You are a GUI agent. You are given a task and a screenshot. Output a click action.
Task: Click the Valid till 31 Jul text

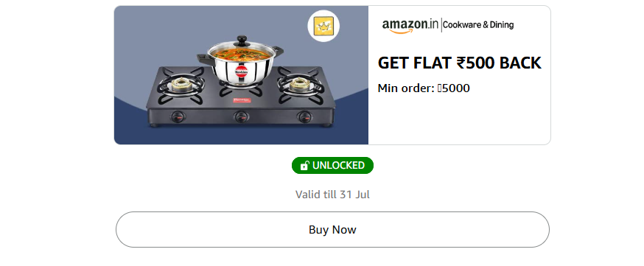coord(332,195)
